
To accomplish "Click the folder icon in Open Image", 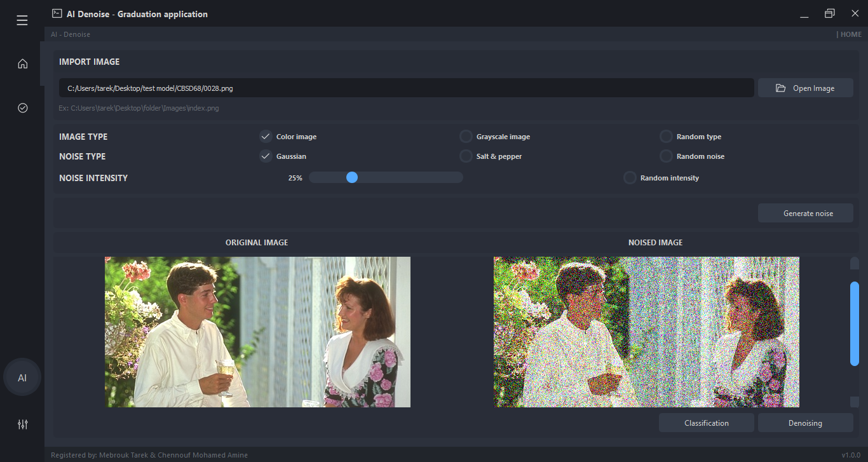I will point(780,88).
